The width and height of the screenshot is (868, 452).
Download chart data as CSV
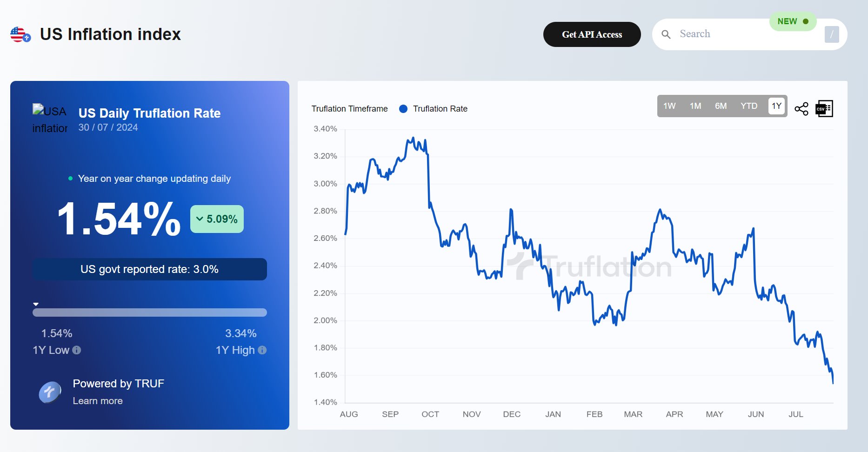pyautogui.click(x=824, y=109)
